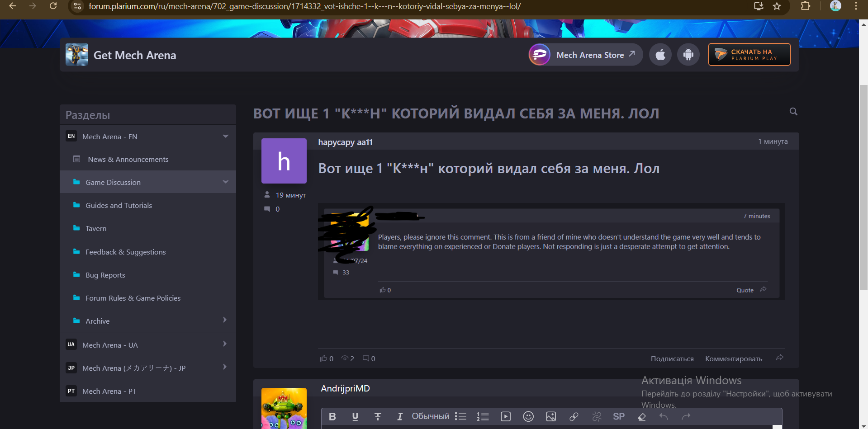Click the install app icon in address bar
Viewport: 868px width, 429px height.
click(759, 6)
